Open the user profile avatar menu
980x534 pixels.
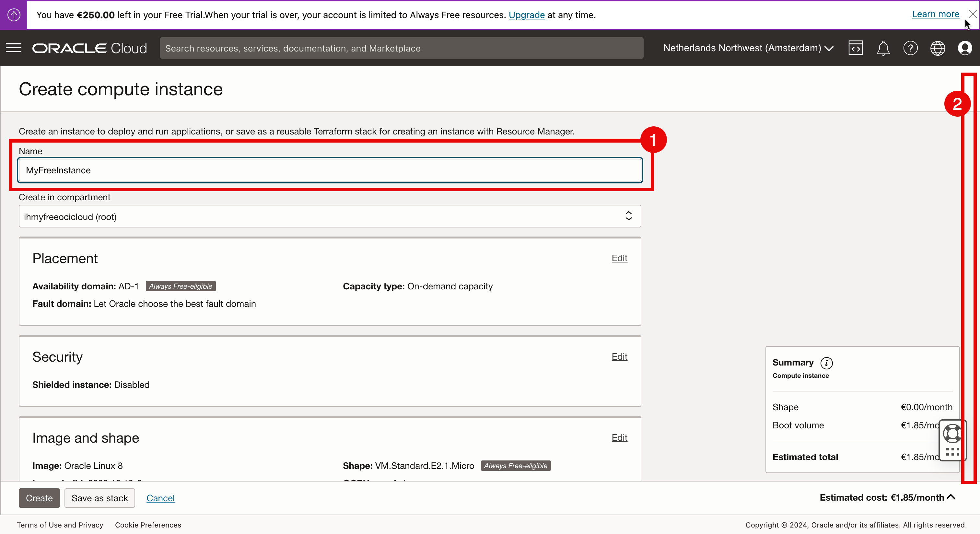click(x=965, y=48)
